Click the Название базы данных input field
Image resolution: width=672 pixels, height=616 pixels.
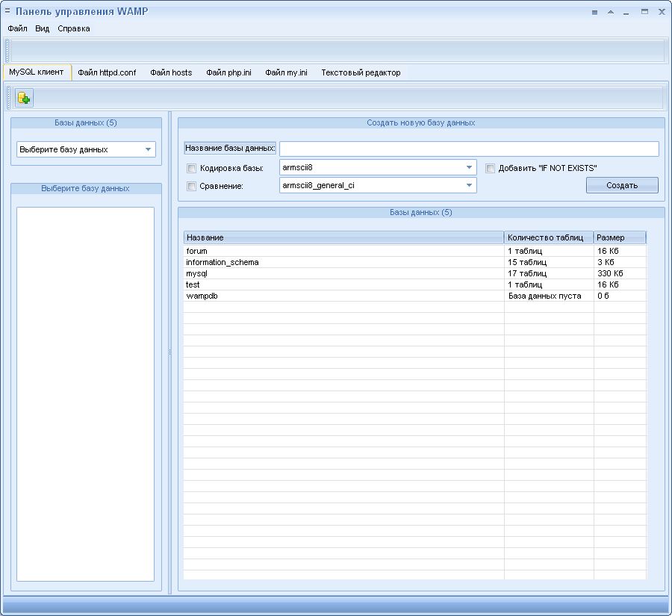click(x=469, y=149)
